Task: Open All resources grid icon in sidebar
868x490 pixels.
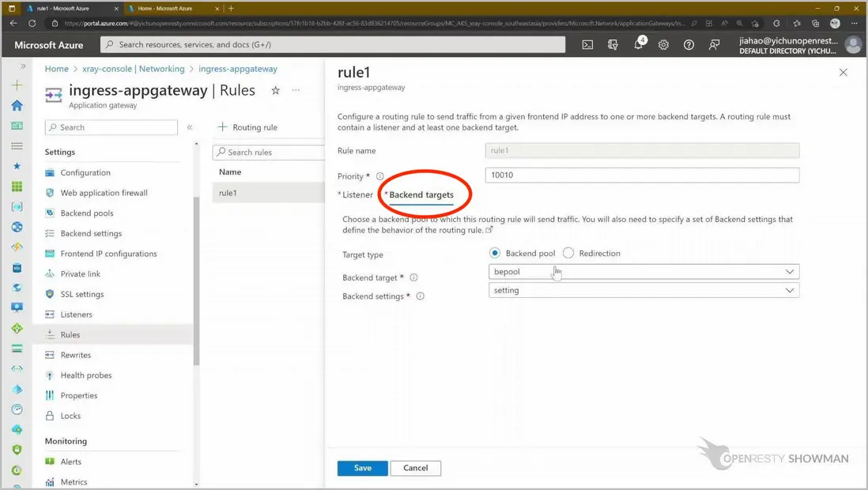Action: coord(17,187)
